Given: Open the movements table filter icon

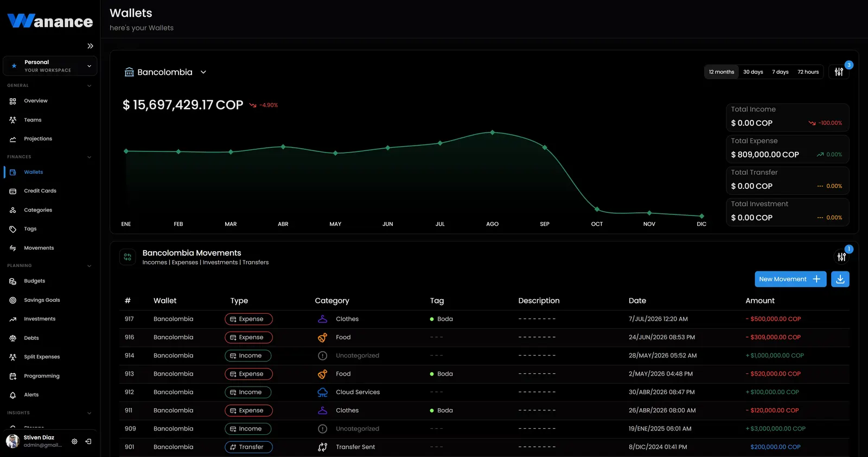Looking at the screenshot, I should click(x=841, y=257).
